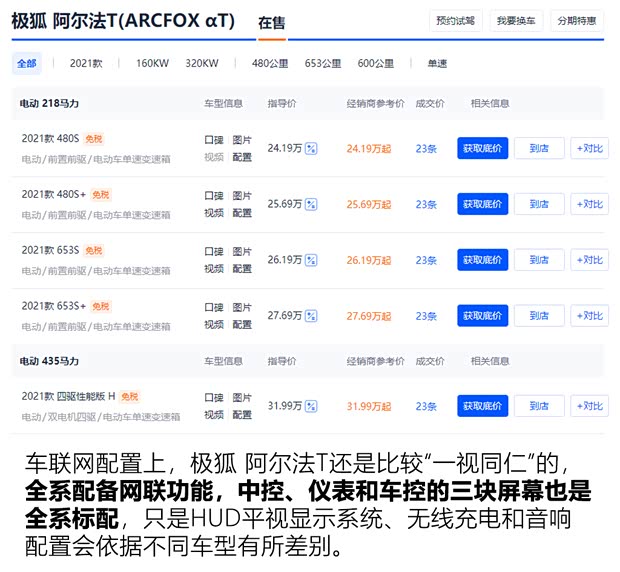This screenshot has width=620, height=572.
Task: Open 23条 transaction prices for 480S
Action: (426, 149)
